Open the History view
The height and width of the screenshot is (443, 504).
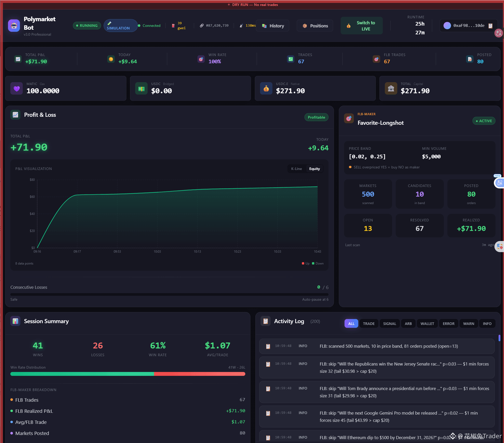(273, 26)
